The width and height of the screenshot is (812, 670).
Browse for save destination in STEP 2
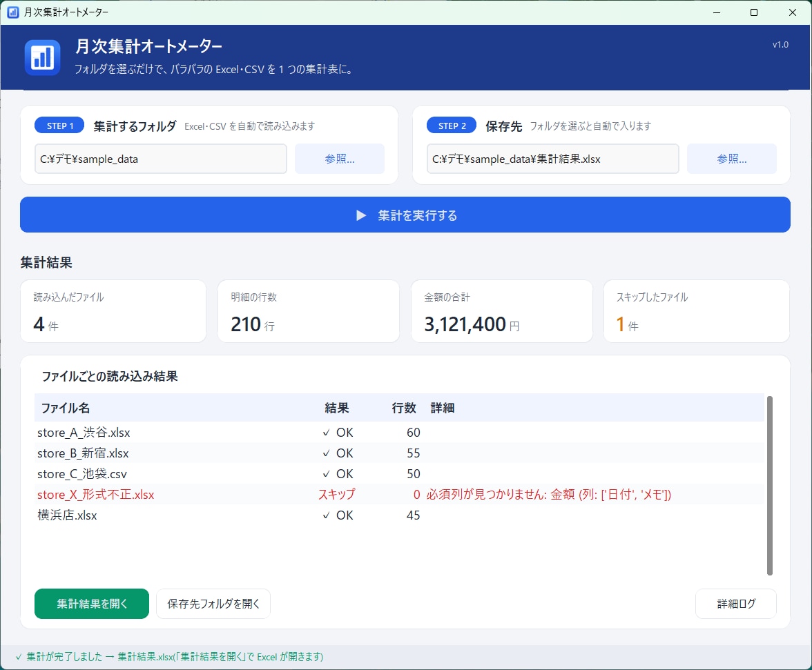[x=731, y=159]
